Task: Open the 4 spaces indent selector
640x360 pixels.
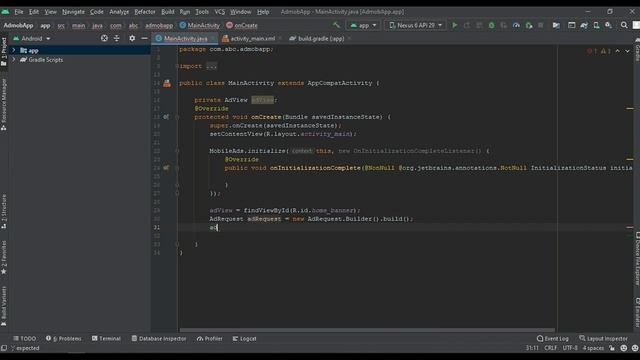Action: click(x=593, y=348)
